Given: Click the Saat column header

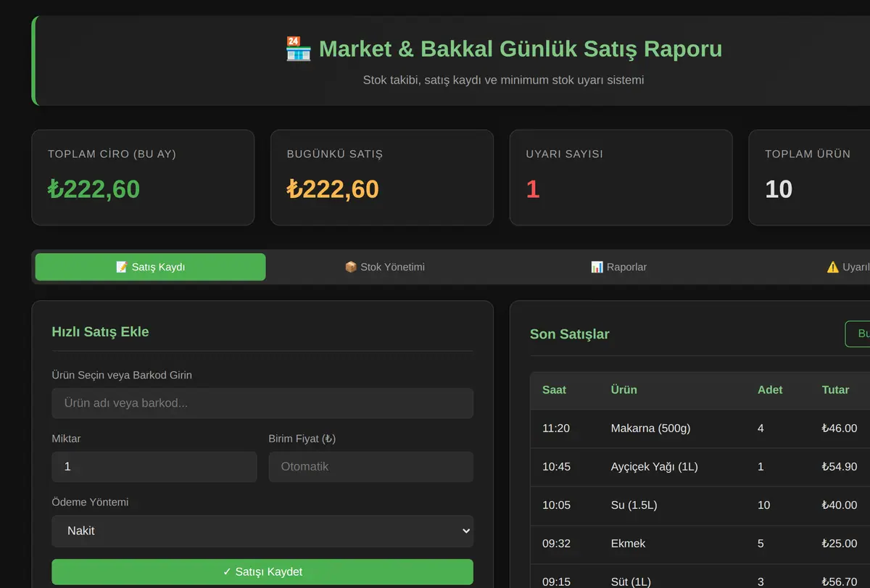Looking at the screenshot, I should pos(554,390).
